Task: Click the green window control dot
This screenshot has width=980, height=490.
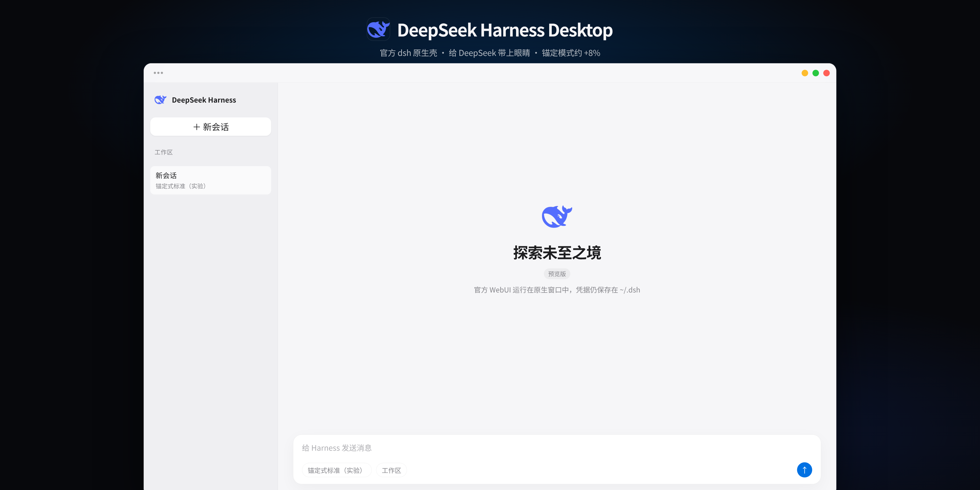Action: point(816,73)
